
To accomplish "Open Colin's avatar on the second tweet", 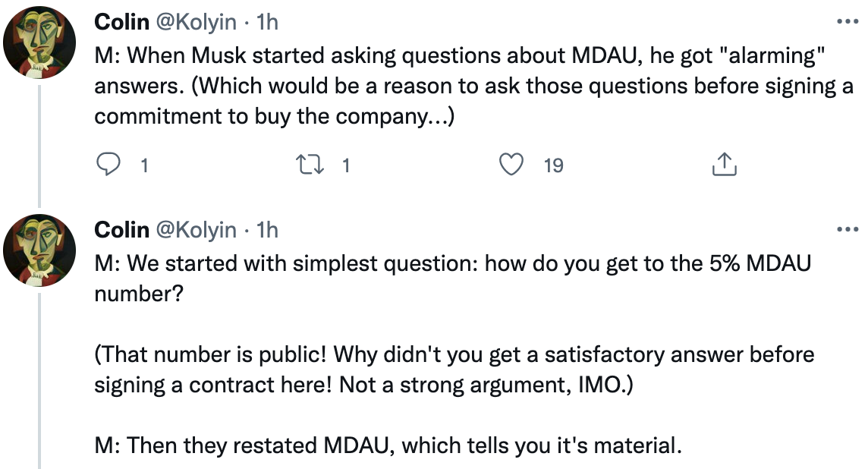I will pos(39,250).
